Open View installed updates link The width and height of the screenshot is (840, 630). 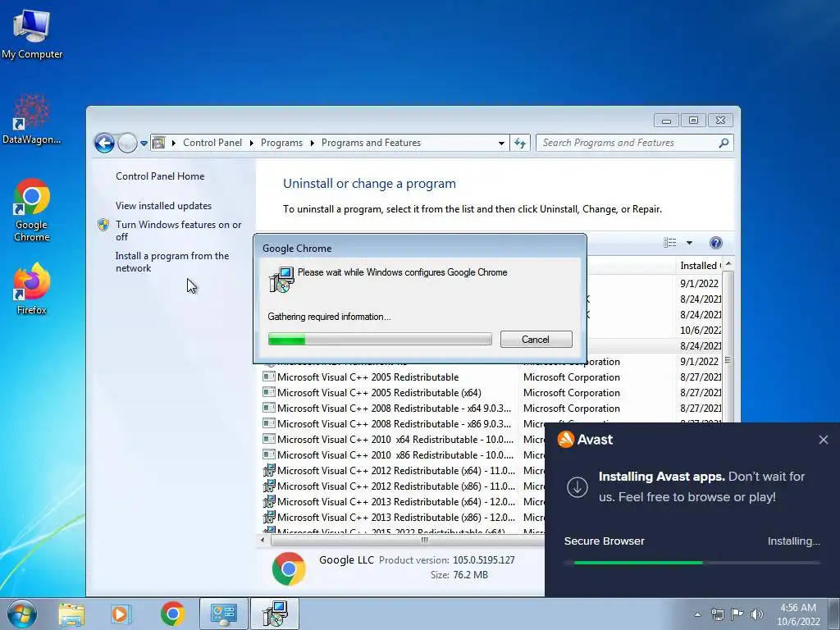coord(163,206)
